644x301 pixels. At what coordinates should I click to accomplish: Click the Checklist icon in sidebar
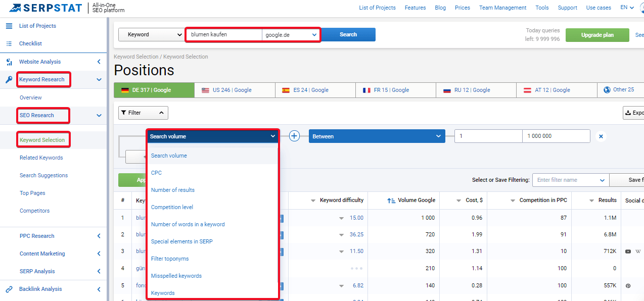(9, 43)
